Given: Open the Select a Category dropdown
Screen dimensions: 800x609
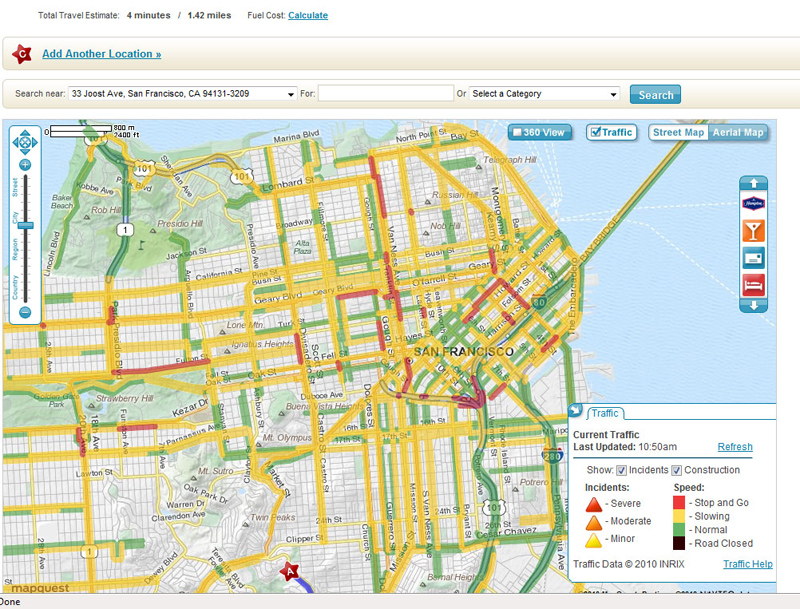Looking at the screenshot, I should tap(545, 94).
